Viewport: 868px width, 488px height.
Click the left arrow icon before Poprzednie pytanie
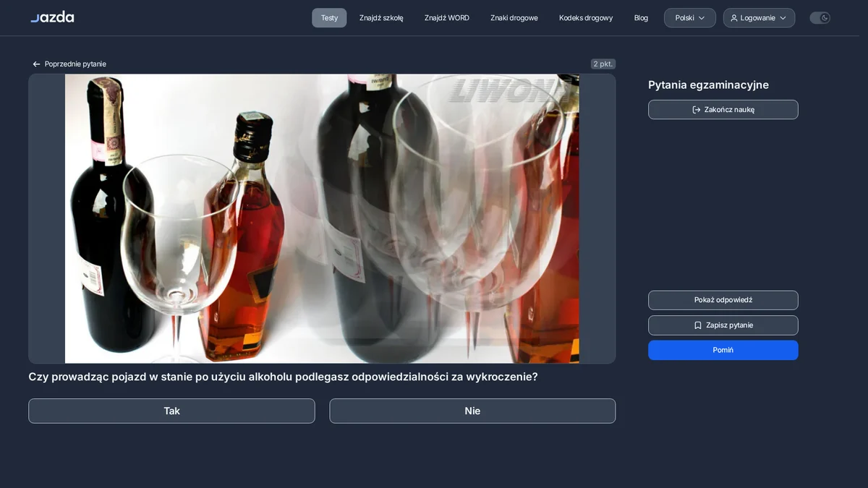[36, 64]
